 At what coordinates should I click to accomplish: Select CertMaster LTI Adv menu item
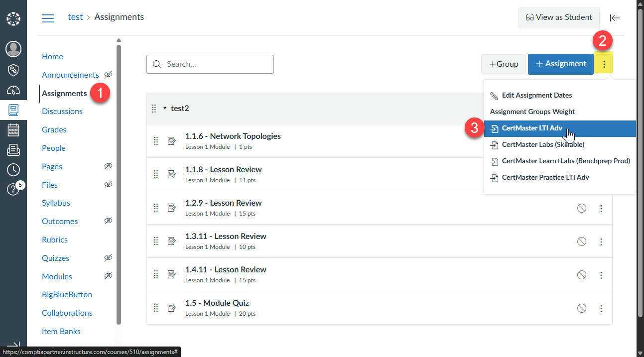pyautogui.click(x=532, y=128)
